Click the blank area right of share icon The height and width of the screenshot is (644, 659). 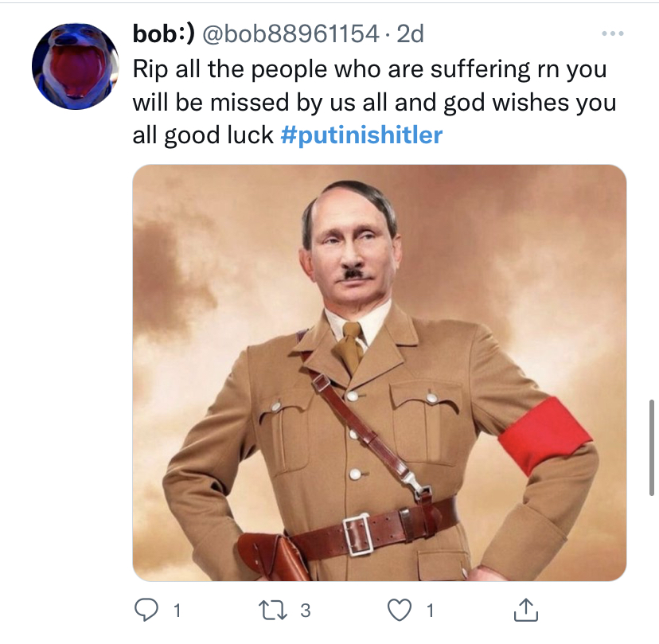589,611
